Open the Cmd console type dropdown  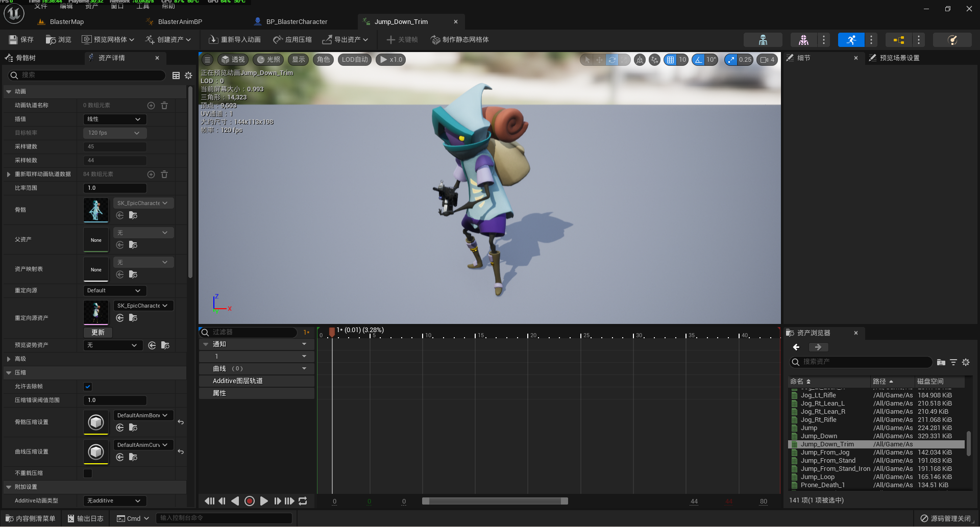pos(133,519)
